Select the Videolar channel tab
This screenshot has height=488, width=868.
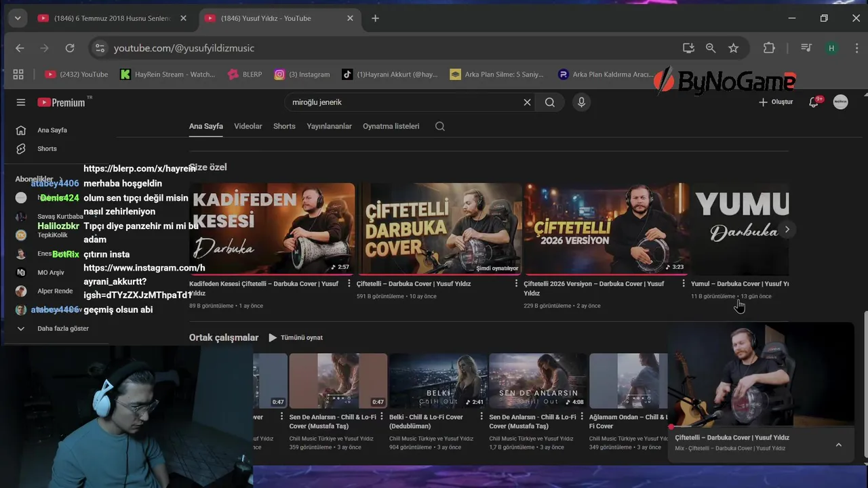[248, 126]
